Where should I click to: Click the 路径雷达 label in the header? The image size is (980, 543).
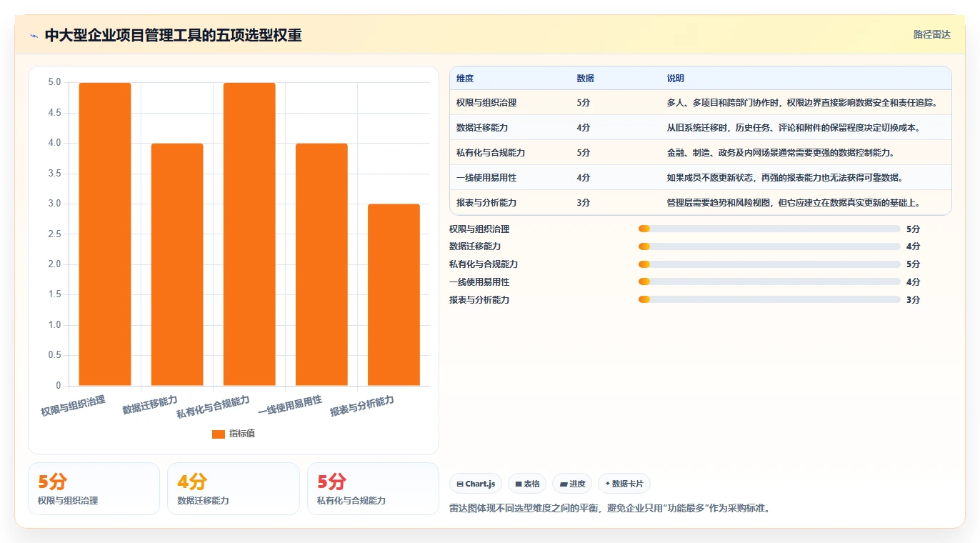pos(932,34)
